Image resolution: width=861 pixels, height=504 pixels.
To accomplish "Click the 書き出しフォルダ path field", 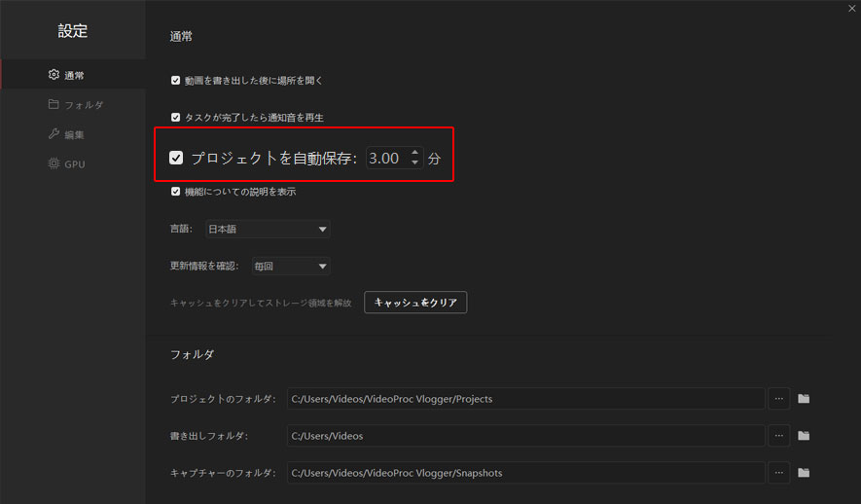I will tap(525, 435).
